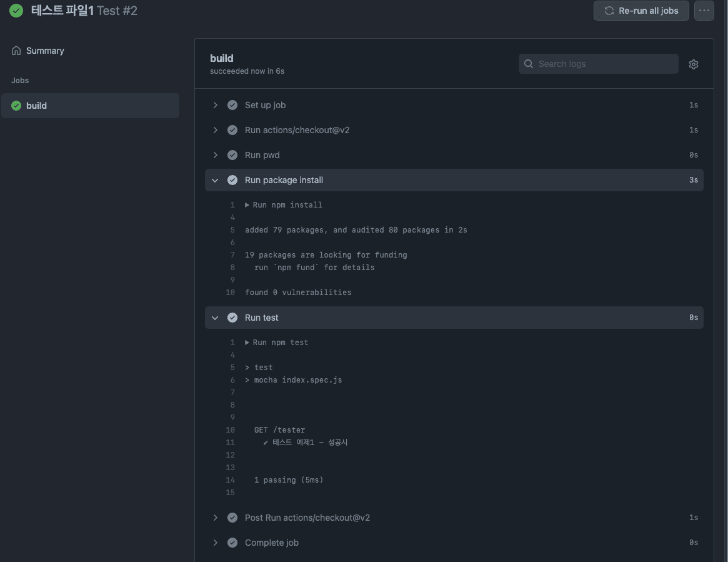This screenshot has width=728, height=562.
Task: Click the green check icon beside the build job
Action: [x=16, y=106]
